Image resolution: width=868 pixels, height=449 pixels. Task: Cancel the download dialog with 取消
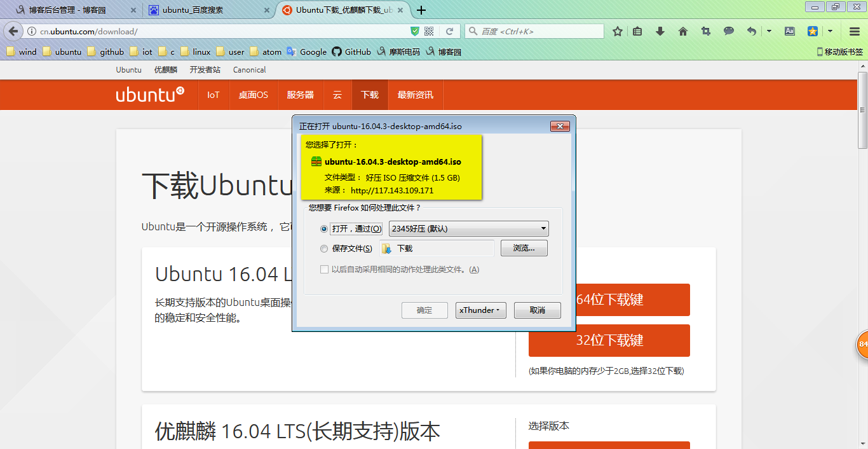coord(537,310)
